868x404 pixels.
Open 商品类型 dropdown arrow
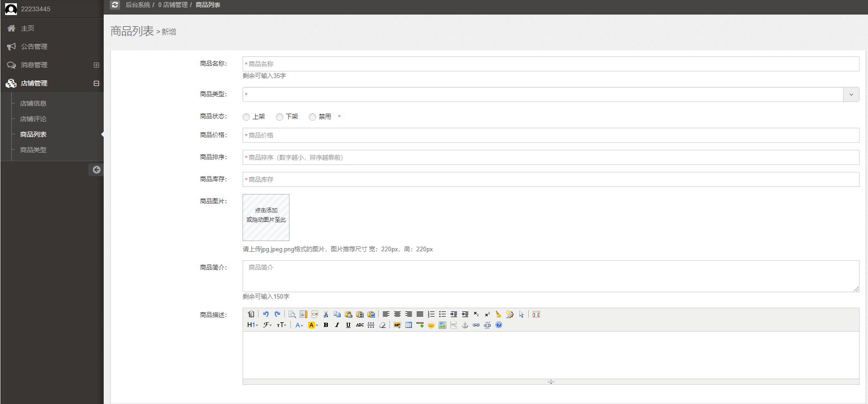click(851, 94)
